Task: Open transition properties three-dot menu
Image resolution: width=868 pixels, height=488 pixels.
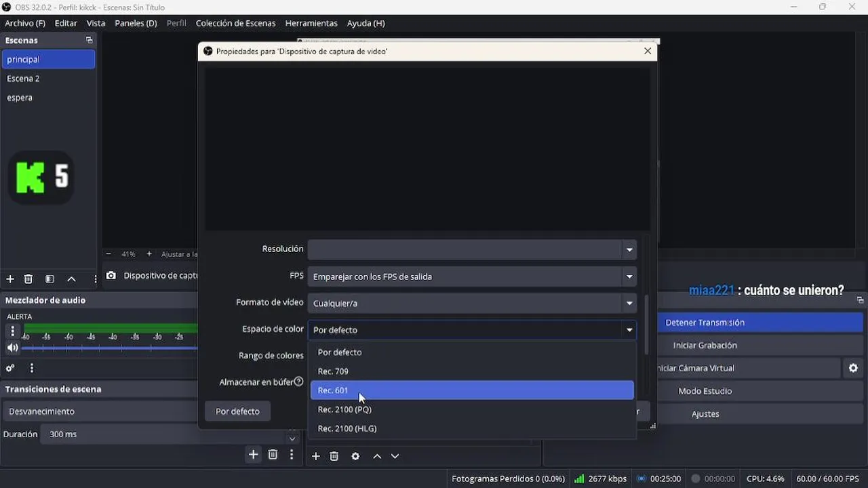Action: [292, 455]
